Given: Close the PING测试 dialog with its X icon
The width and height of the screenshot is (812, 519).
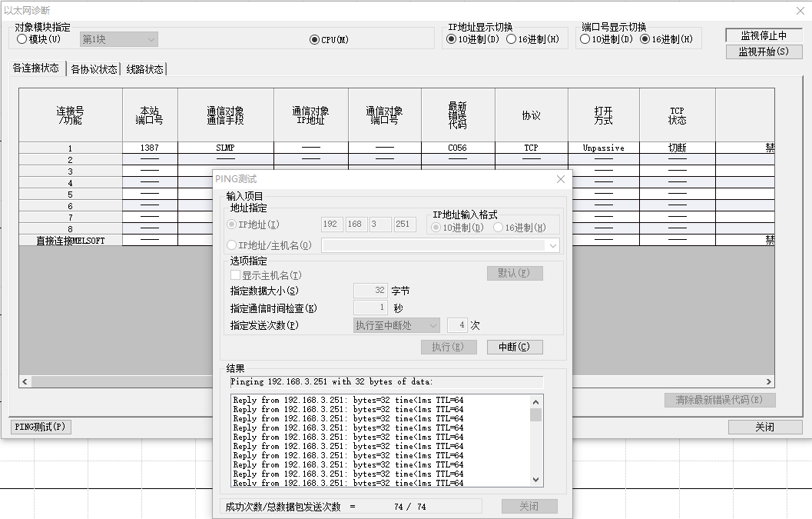Looking at the screenshot, I should tap(561, 179).
